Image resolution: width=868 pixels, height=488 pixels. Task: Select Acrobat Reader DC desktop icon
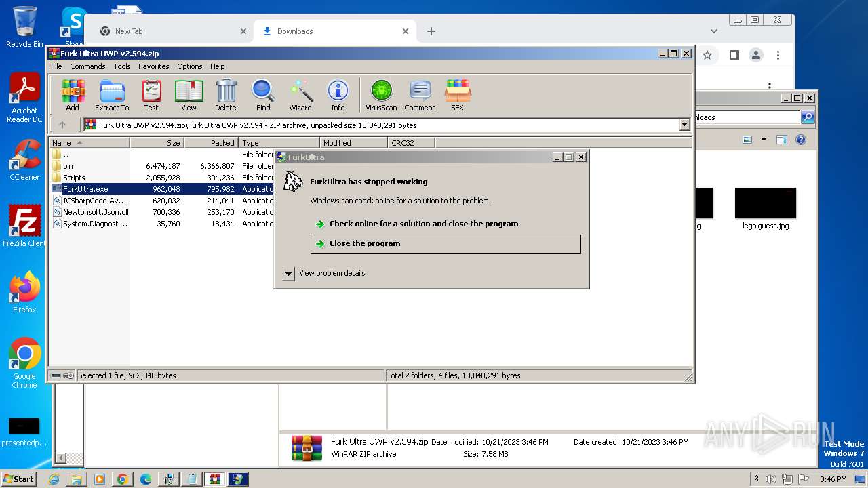pyautogui.click(x=24, y=98)
